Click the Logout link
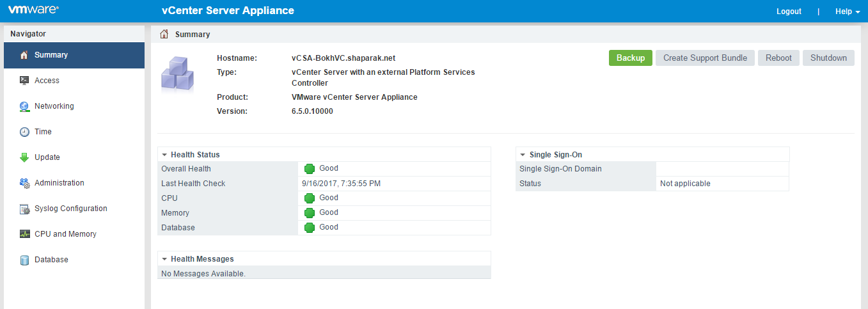The height and width of the screenshot is (309, 868). point(789,12)
